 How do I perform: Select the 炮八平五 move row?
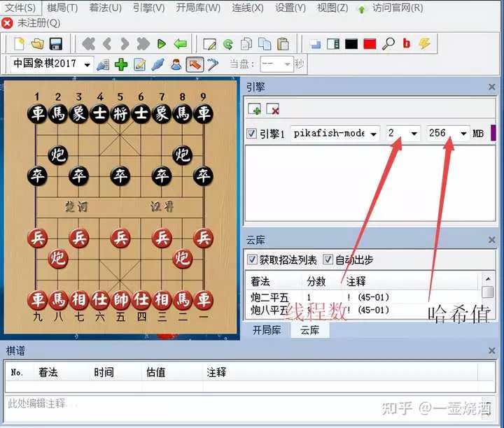click(363, 310)
